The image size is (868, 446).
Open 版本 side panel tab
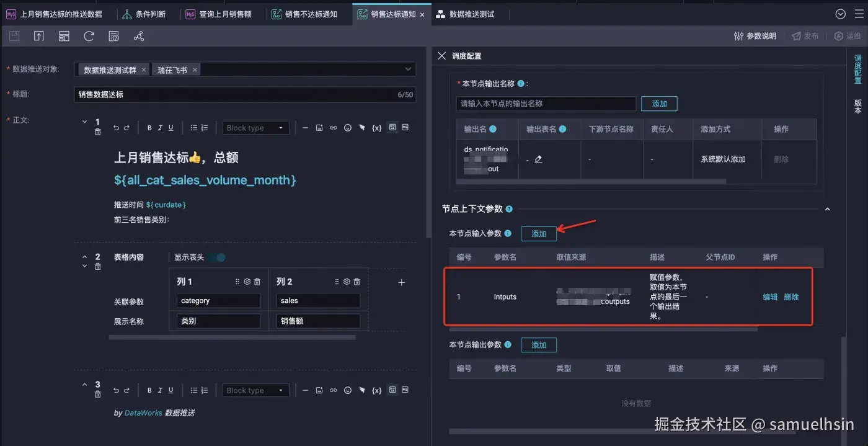(858, 106)
